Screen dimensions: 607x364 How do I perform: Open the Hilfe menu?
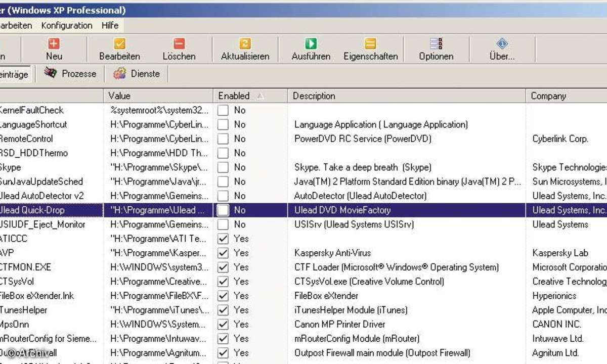(x=110, y=25)
